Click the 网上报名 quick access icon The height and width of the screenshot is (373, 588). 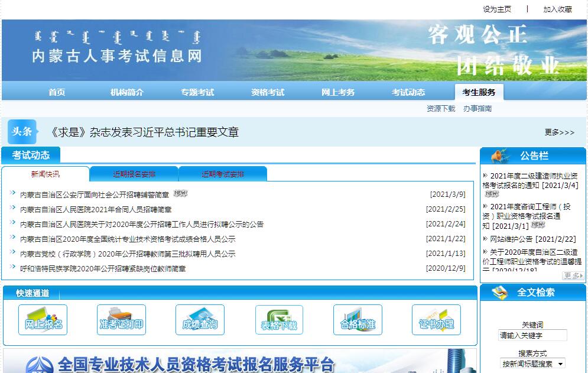[43, 320]
